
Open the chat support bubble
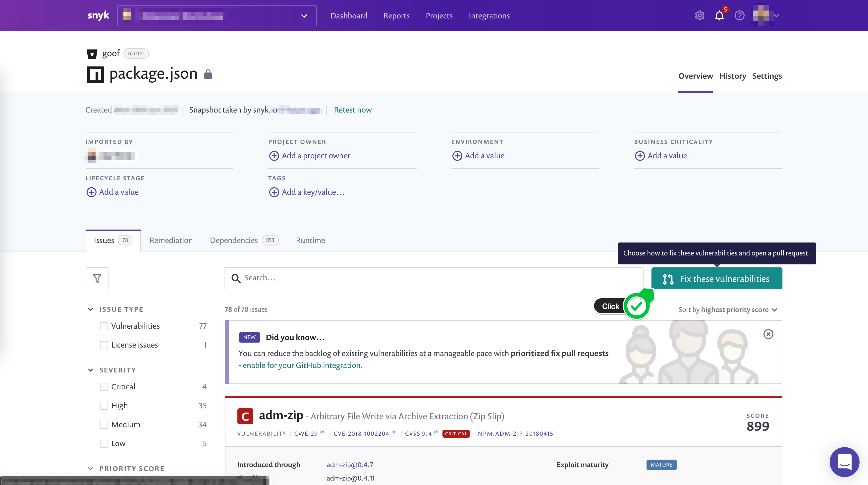click(x=844, y=462)
